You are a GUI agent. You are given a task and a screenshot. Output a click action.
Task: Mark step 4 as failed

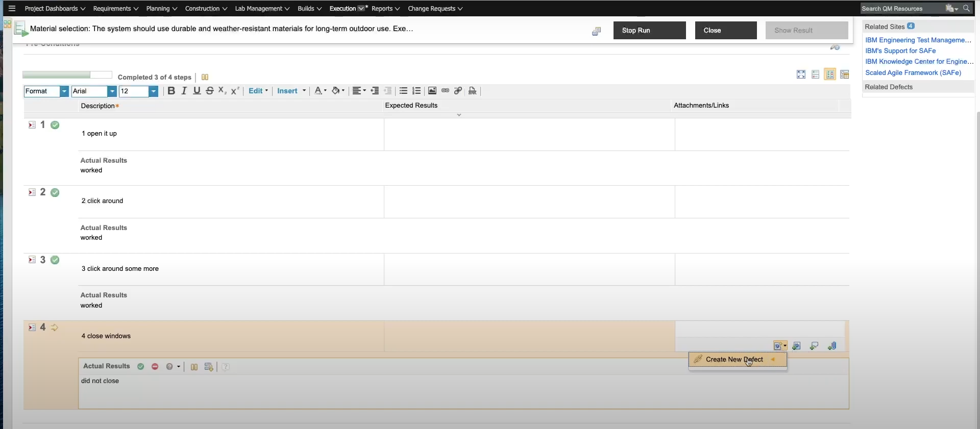155,367
